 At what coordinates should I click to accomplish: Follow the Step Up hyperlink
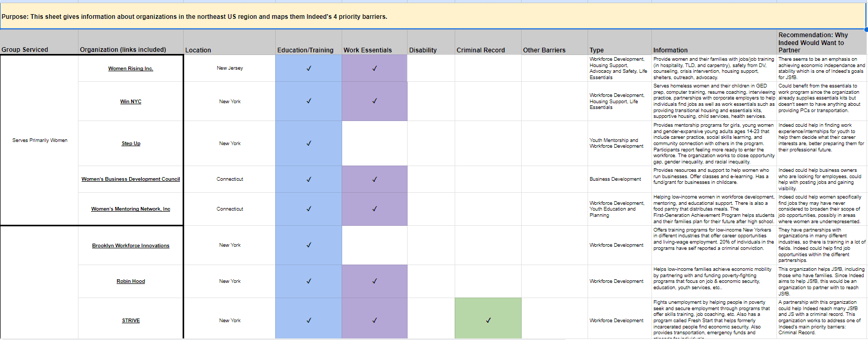pyautogui.click(x=131, y=144)
